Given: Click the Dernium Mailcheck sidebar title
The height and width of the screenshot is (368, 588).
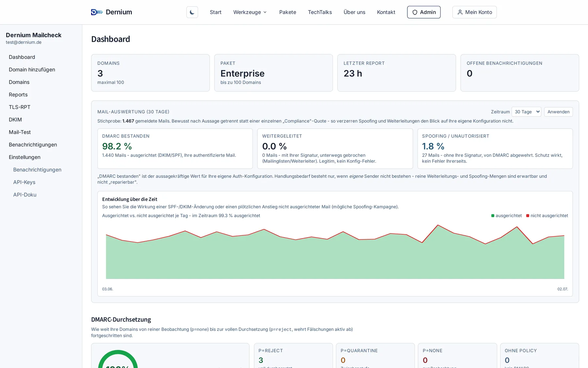Looking at the screenshot, I should (x=34, y=35).
